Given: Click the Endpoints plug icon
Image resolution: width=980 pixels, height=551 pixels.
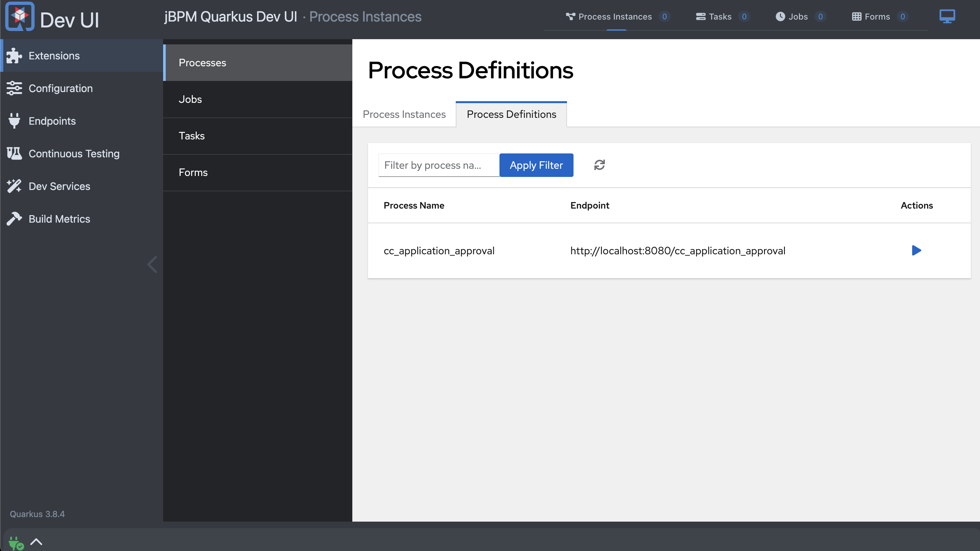Looking at the screenshot, I should coord(14,121).
